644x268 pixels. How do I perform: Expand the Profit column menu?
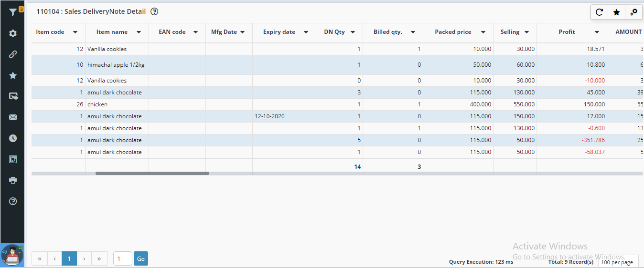point(597,32)
